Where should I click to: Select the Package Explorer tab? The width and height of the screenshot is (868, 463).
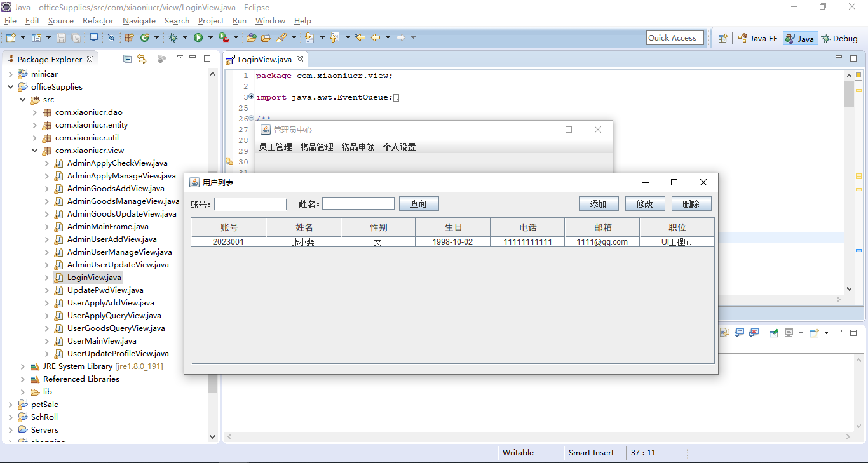50,59
